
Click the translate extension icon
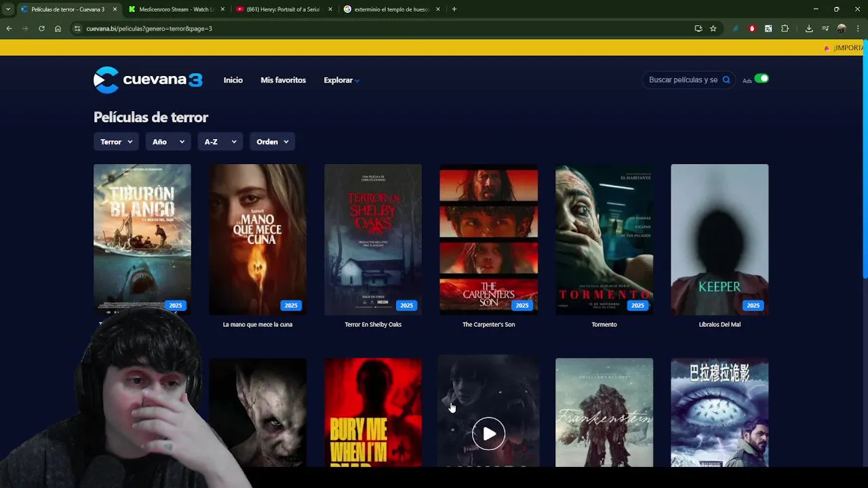[768, 28]
